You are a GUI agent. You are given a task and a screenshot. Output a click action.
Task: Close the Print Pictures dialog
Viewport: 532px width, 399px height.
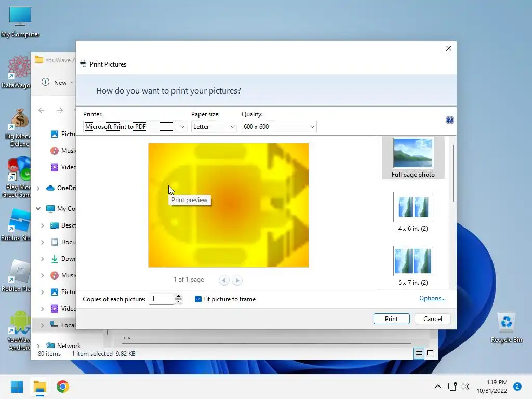(x=448, y=48)
